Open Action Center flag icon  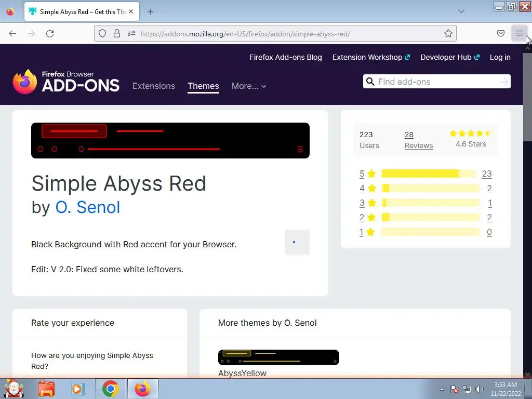coord(455,389)
